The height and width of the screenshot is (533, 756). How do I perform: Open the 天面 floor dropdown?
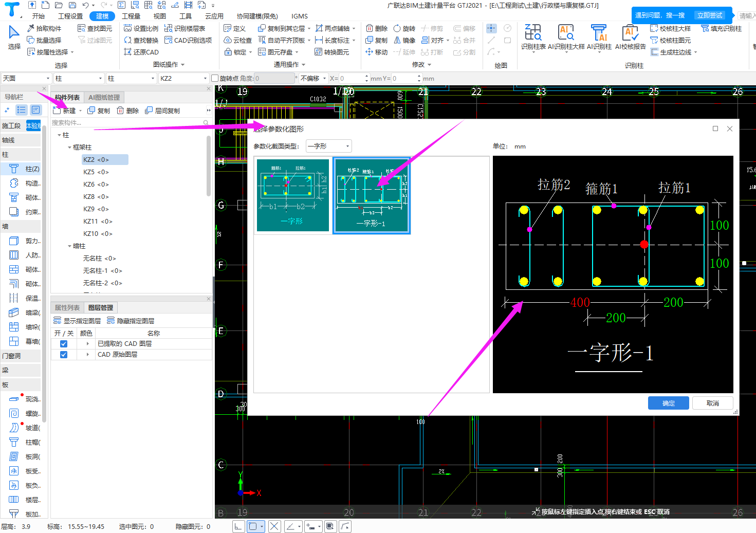point(26,78)
